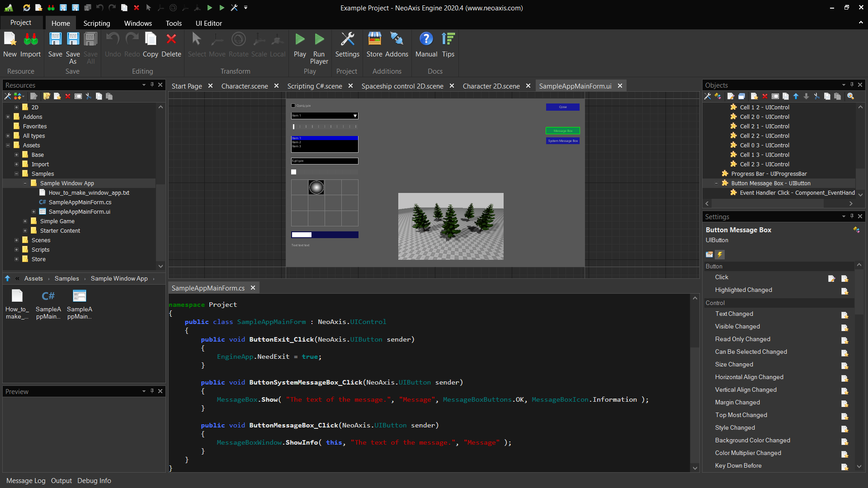Click the Import resource icon

31,39
